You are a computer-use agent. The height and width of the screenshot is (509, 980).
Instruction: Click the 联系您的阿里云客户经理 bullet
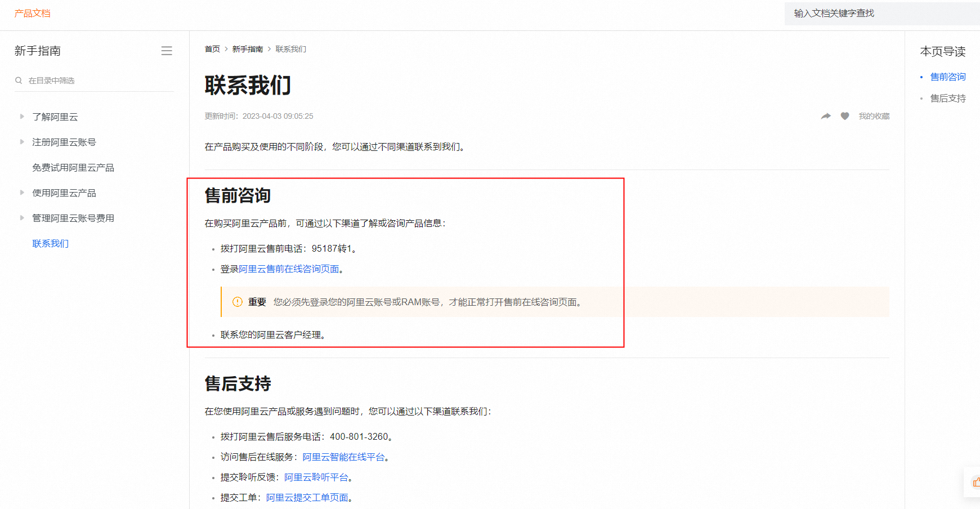click(273, 335)
